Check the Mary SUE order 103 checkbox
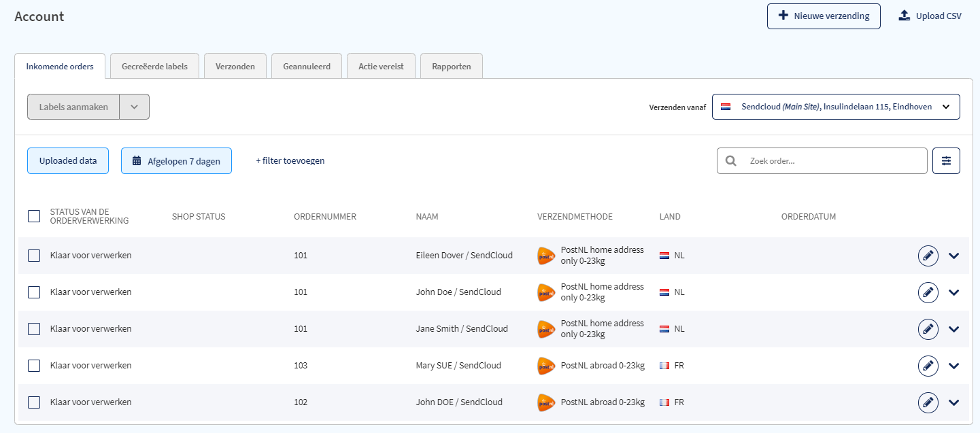Viewport: 980px width, 433px height. click(x=34, y=366)
